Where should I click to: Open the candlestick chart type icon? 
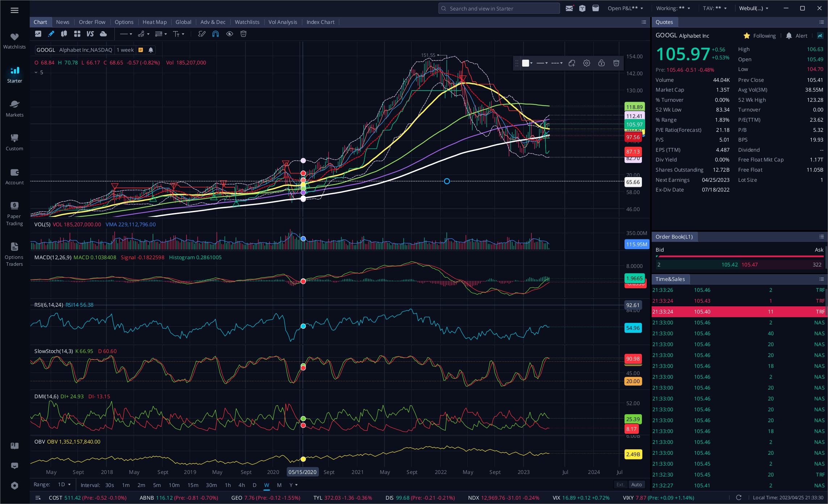pos(64,34)
